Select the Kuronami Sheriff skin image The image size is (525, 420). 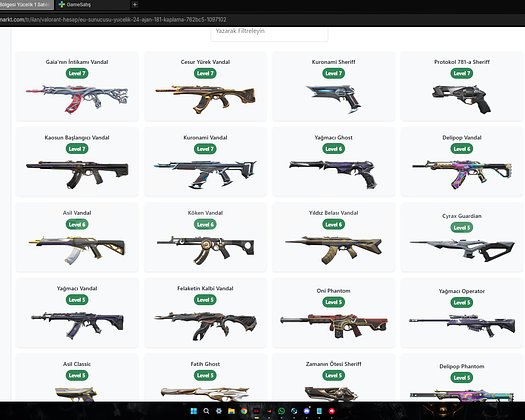(334, 98)
